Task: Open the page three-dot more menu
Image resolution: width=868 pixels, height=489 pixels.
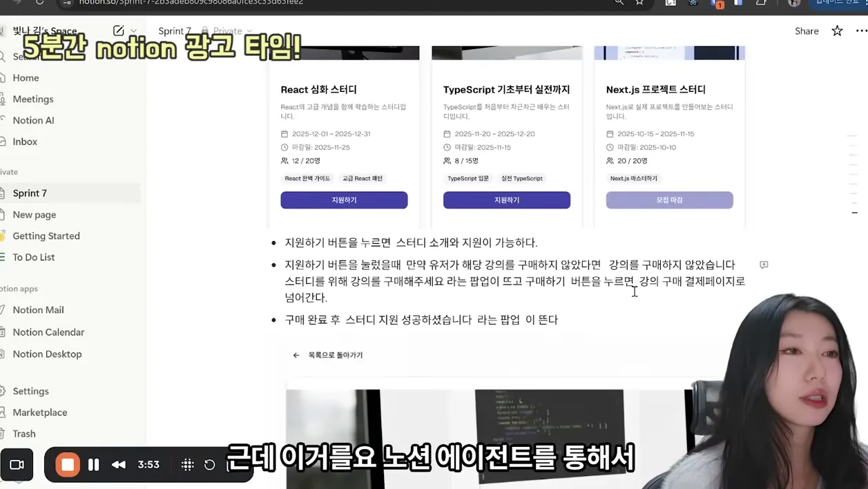Action: 860,31
